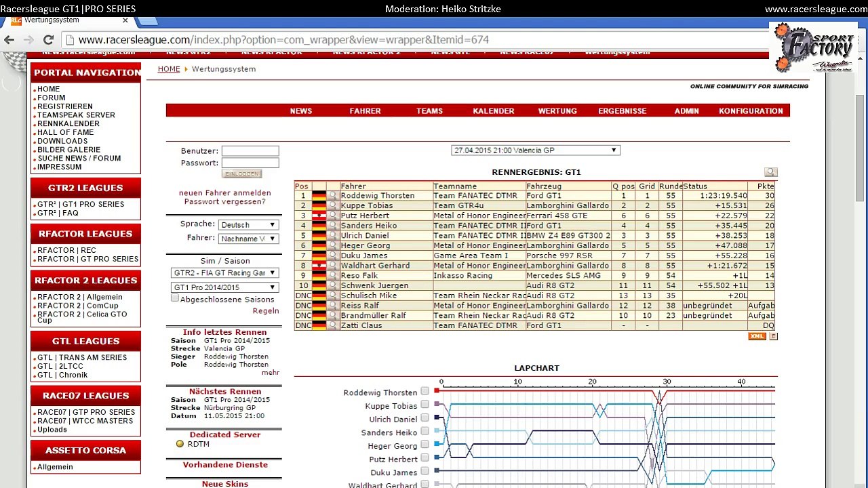The width and height of the screenshot is (868, 488).
Task: Toggle lapchart checkbox for Ulrich Daniel
Action: 425,418
